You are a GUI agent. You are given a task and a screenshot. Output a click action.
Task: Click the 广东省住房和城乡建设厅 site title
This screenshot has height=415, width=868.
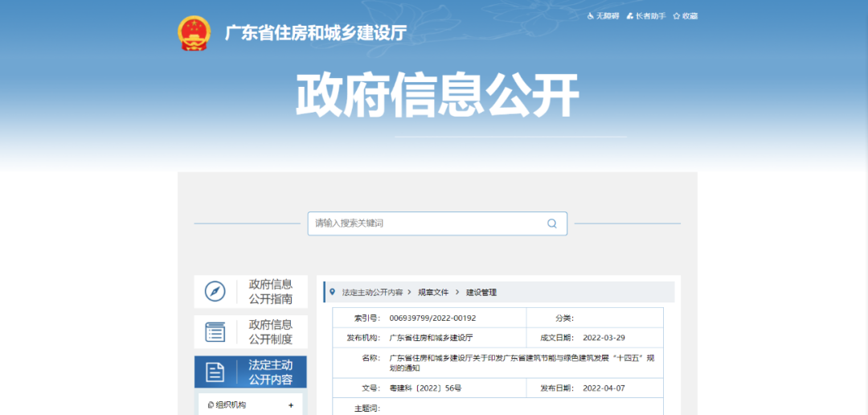pyautogui.click(x=315, y=34)
